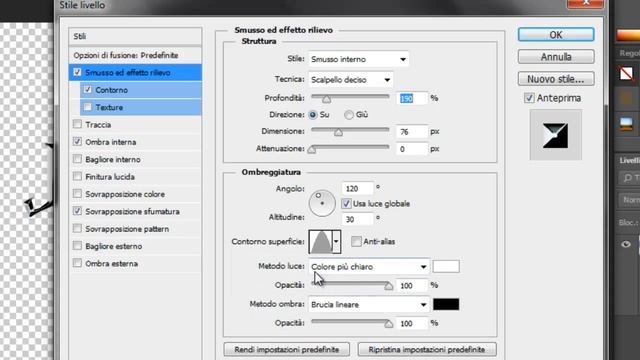This screenshot has width=640, height=360.
Task: Click the Angolo value field
Action: [x=357, y=189]
